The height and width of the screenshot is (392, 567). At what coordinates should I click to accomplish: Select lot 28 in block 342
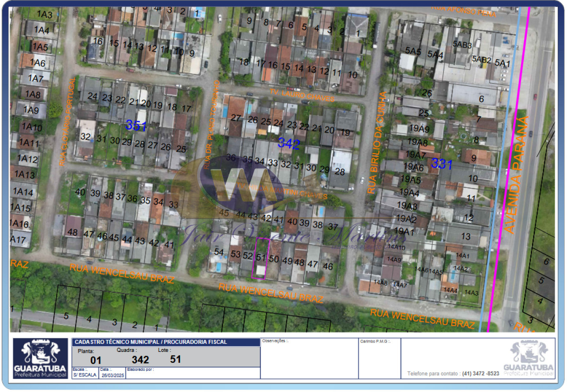(340, 171)
